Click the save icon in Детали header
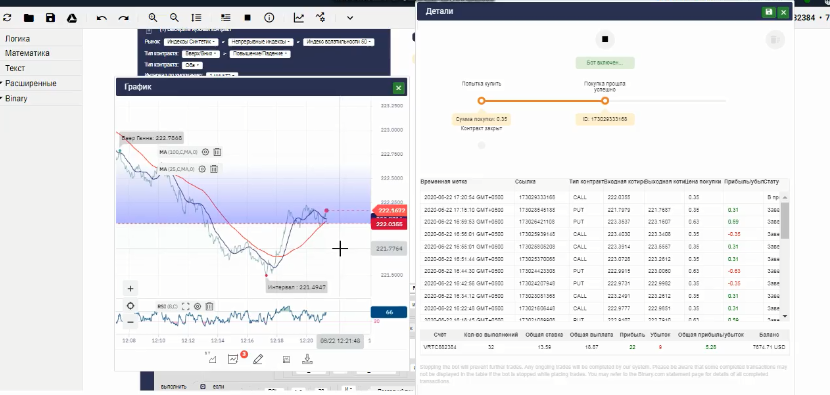The height and width of the screenshot is (395, 830). click(x=769, y=12)
